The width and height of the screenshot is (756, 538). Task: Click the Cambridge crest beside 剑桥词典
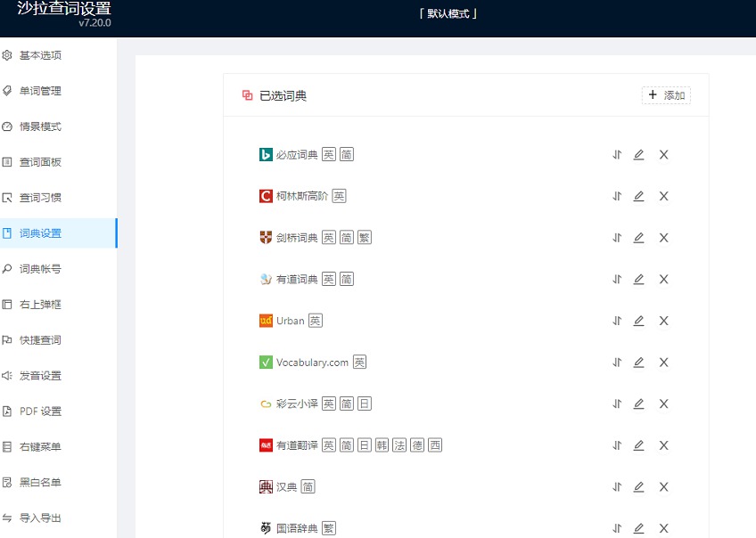point(266,238)
